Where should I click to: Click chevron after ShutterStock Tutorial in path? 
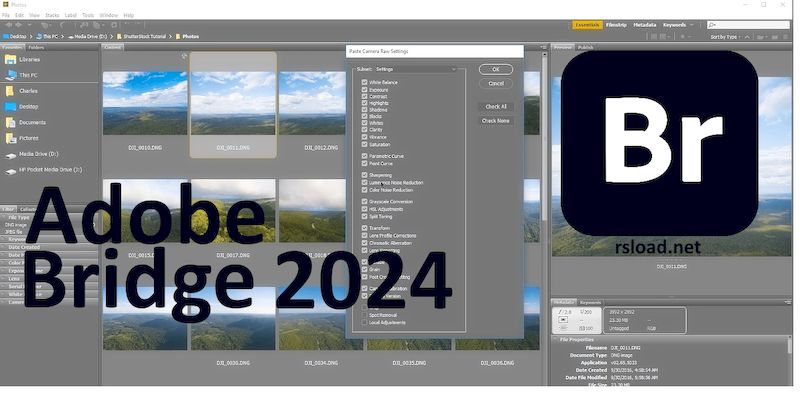pyautogui.click(x=171, y=37)
